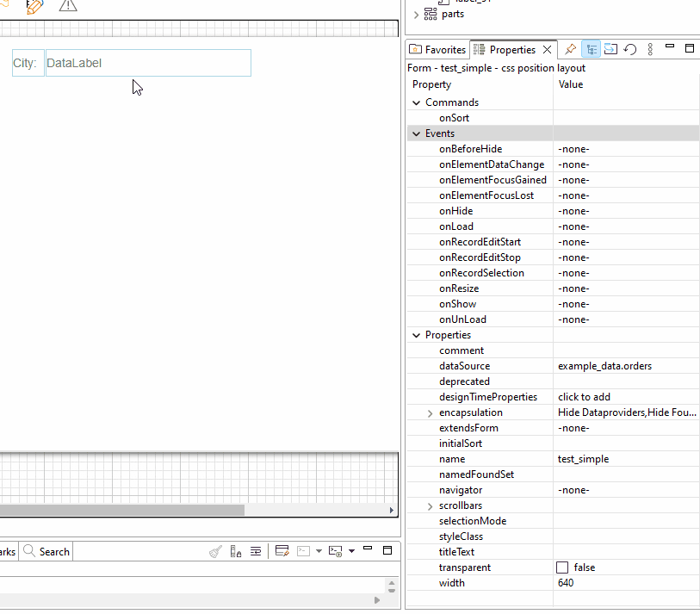Pin the Properties view to selection
This screenshot has height=614, width=700.
[571, 50]
